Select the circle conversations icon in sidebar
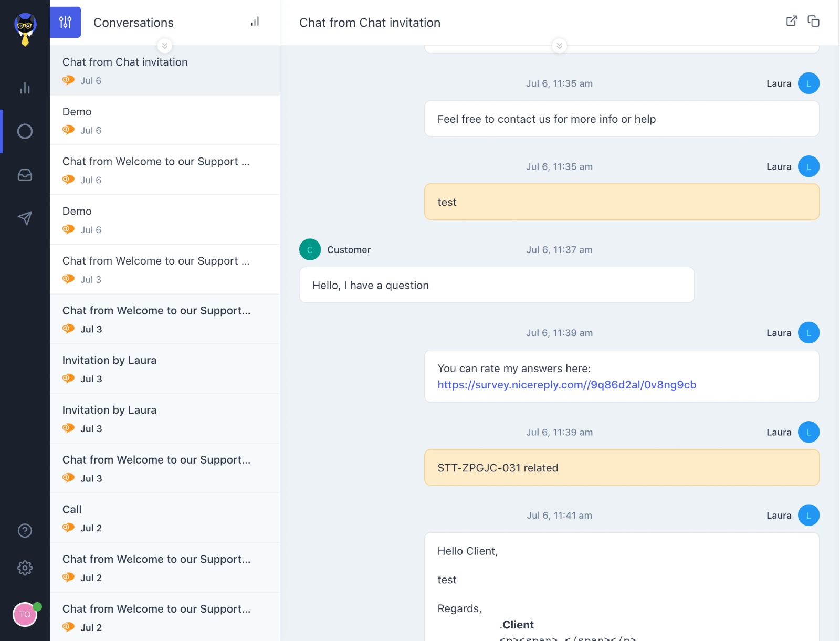This screenshot has height=641, width=840. 25,131
